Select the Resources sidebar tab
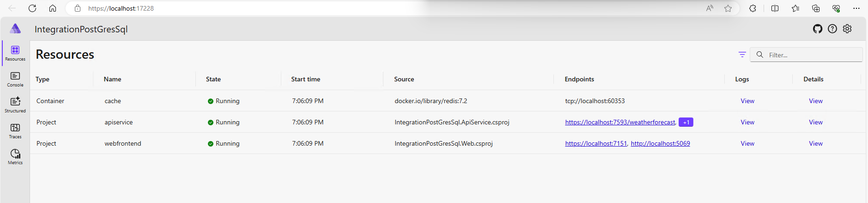868x203 pixels. coord(15,53)
